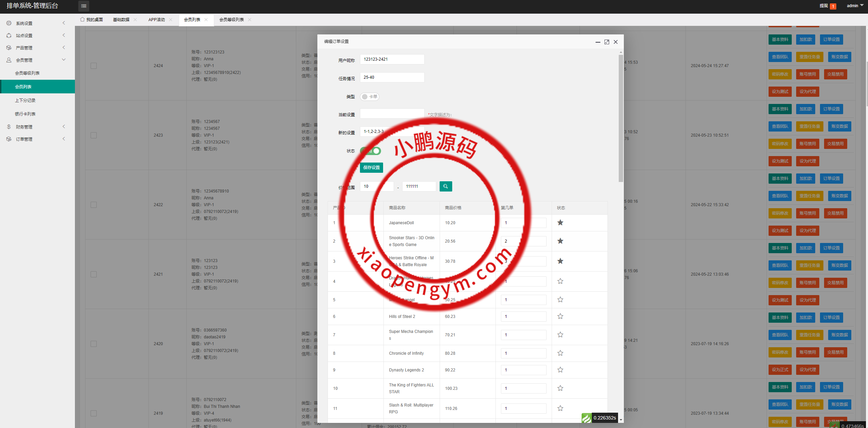Click the green 基本资料 button in the first member row
Viewport: 868px width, 428px height.
tap(780, 40)
